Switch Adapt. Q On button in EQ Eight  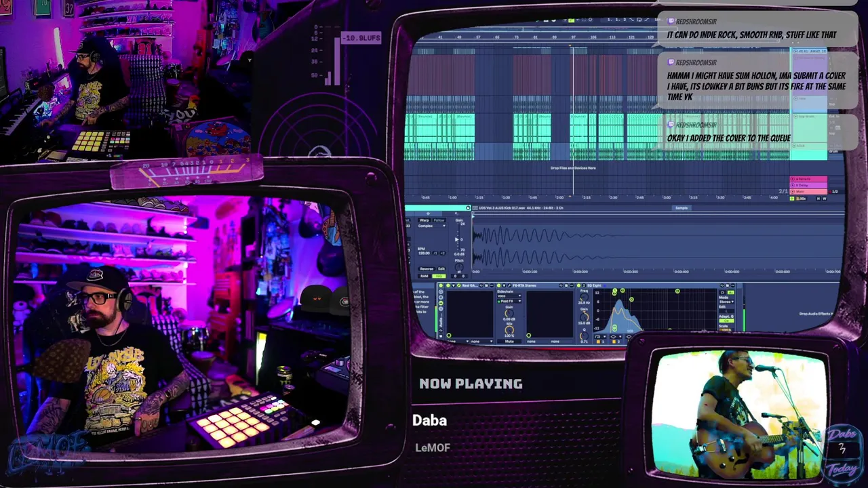[726, 321]
